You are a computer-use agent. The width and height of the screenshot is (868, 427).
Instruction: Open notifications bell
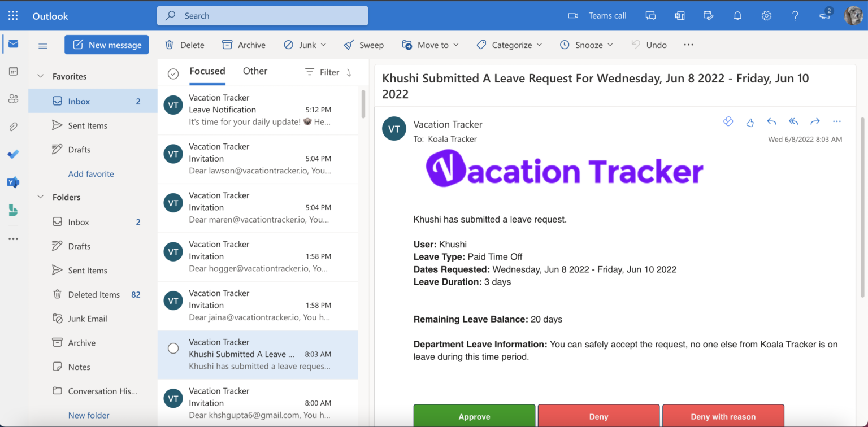[737, 16]
